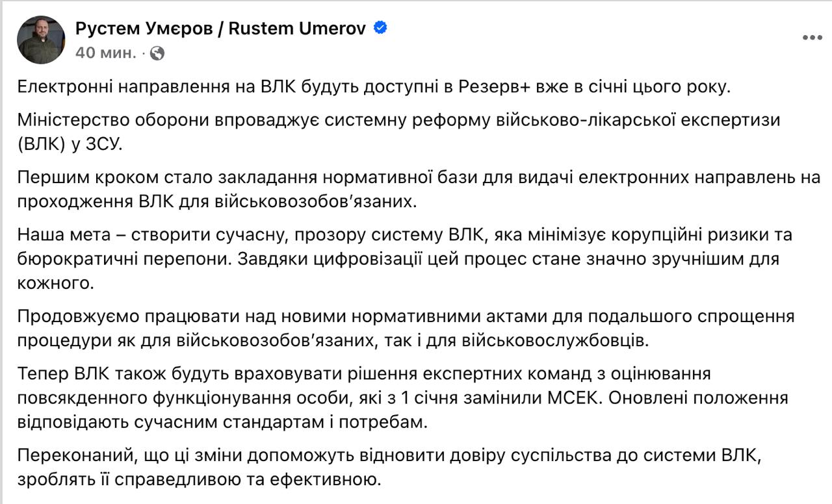The image size is (832, 504).
Task: Click the line "(ВЛК) у ЗСУ."
Action: (70, 144)
